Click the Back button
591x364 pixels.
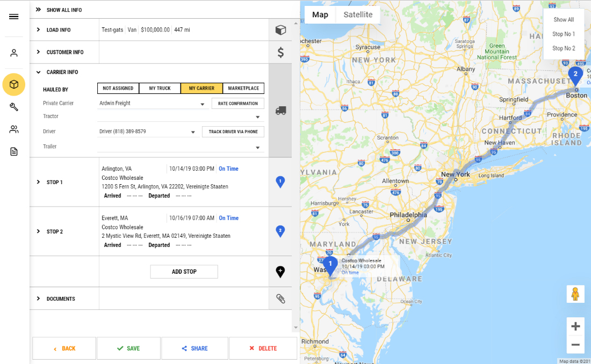(x=64, y=348)
